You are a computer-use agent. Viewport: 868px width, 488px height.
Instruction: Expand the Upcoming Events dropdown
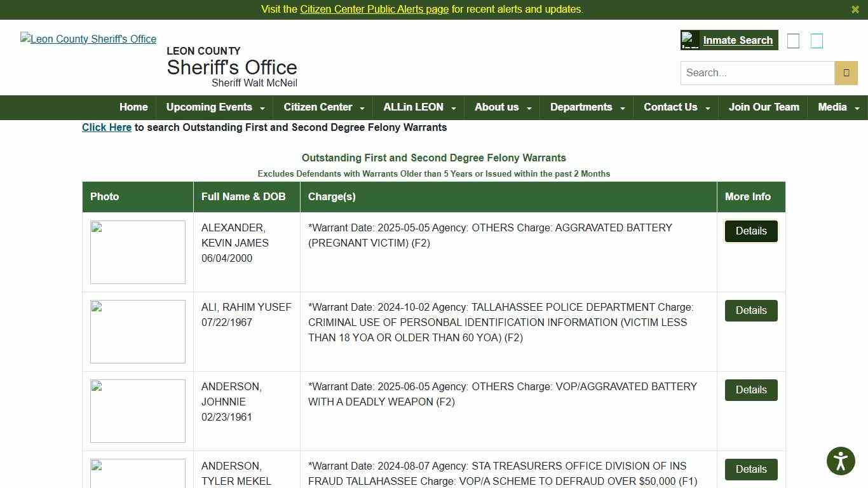coord(214,107)
